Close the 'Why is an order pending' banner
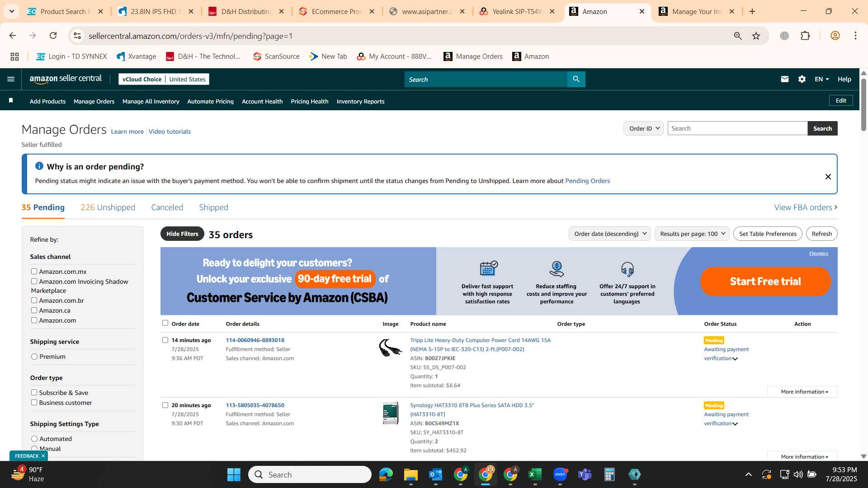This screenshot has width=868, height=488. tap(828, 177)
